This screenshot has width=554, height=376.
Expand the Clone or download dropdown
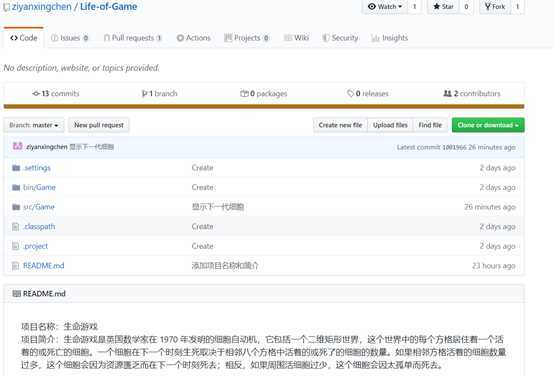tap(488, 125)
